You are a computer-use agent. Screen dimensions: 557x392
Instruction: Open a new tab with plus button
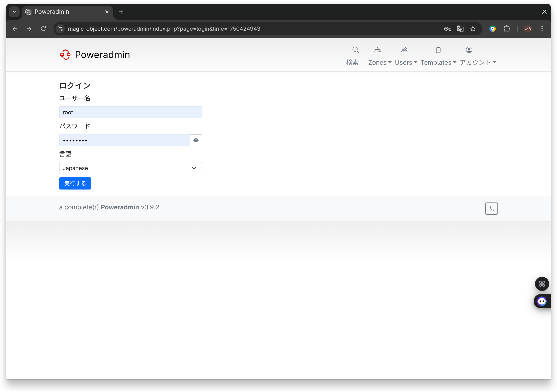tap(121, 12)
